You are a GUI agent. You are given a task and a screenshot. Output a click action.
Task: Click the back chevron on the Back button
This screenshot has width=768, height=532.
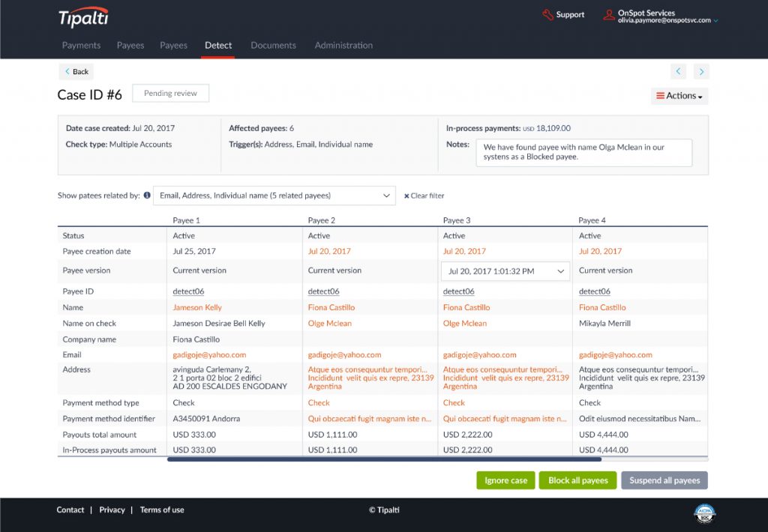point(67,70)
